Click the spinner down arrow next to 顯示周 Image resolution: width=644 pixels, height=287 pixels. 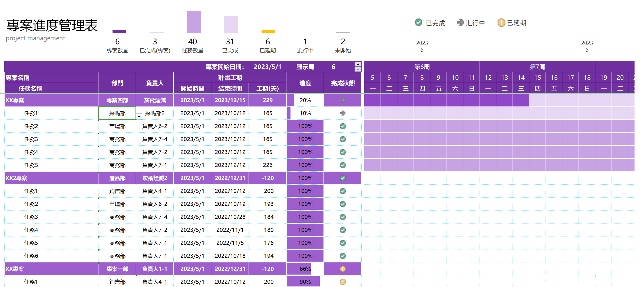(358, 69)
